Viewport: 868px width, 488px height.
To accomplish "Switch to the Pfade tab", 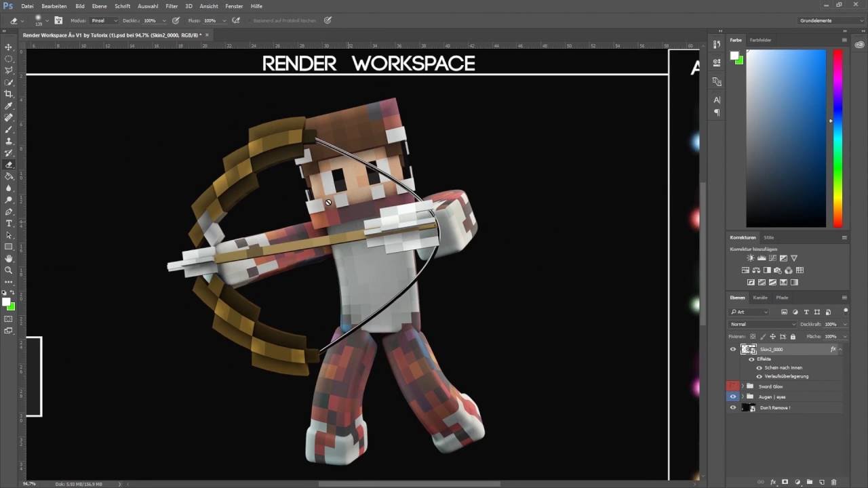I will pyautogui.click(x=782, y=298).
